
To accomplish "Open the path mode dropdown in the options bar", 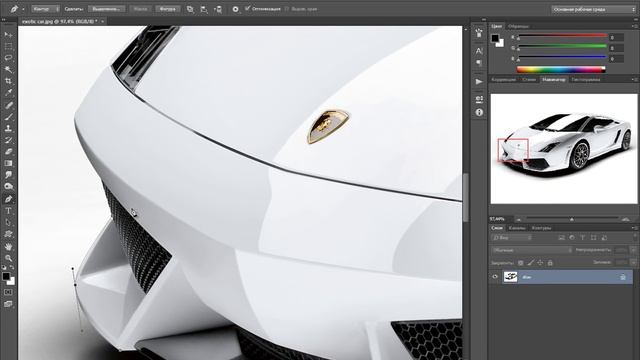I will pos(45,9).
